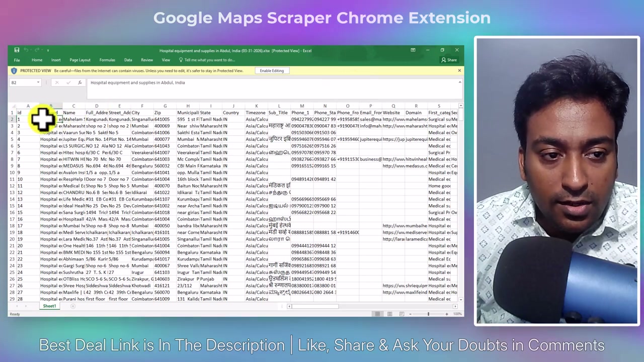Open the File menu
Viewport: 644px width, 362px height.
[17, 60]
